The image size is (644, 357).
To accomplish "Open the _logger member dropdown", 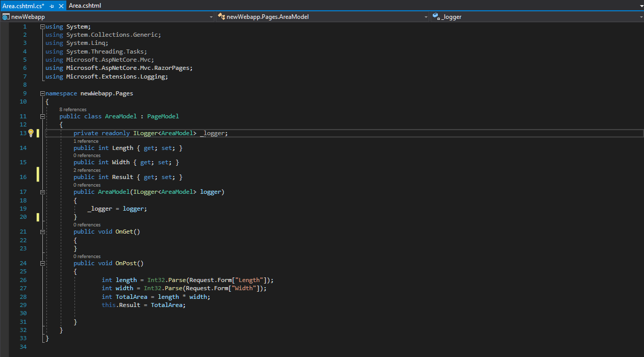I will tap(640, 17).
